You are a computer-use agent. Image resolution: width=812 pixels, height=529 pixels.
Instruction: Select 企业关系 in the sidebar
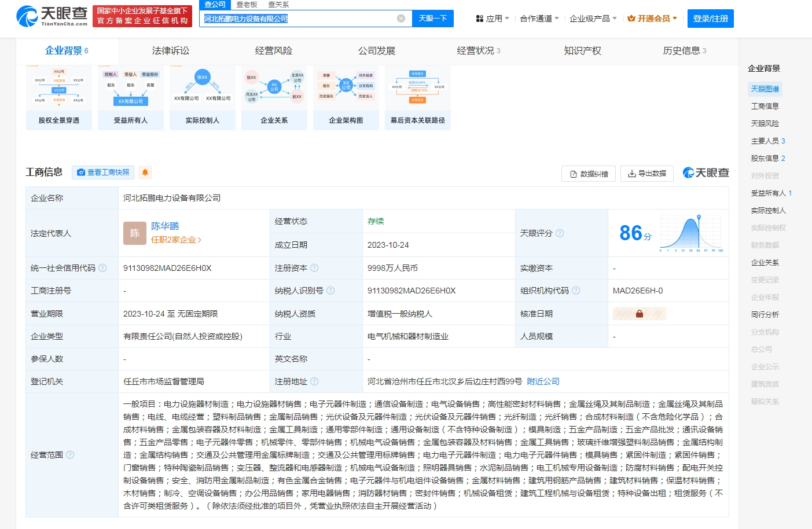click(765, 263)
